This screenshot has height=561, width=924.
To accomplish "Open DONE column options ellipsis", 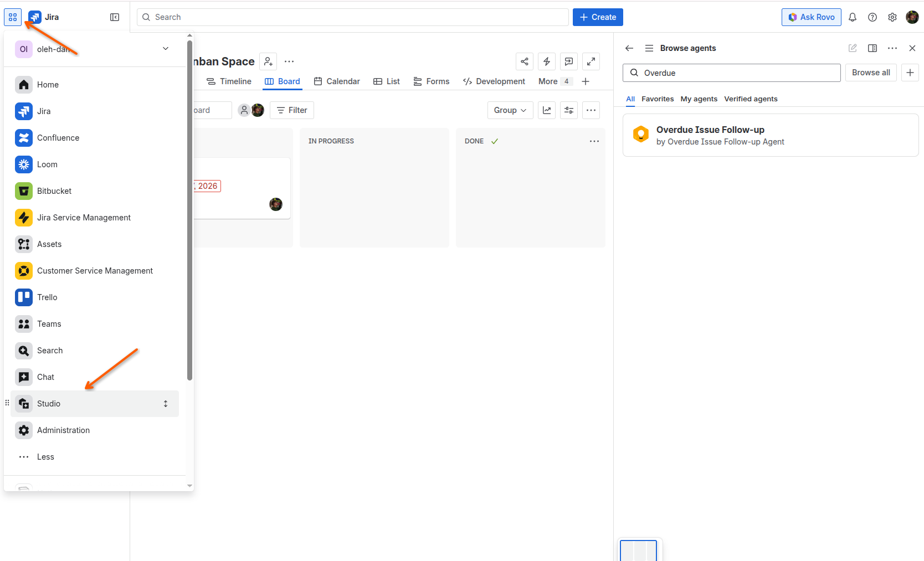I will point(594,141).
